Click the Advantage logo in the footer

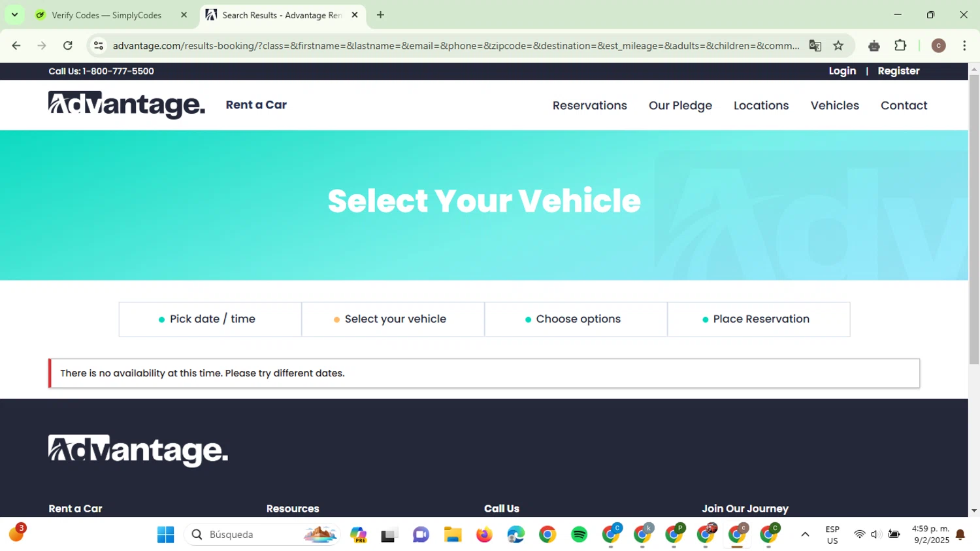(x=138, y=451)
